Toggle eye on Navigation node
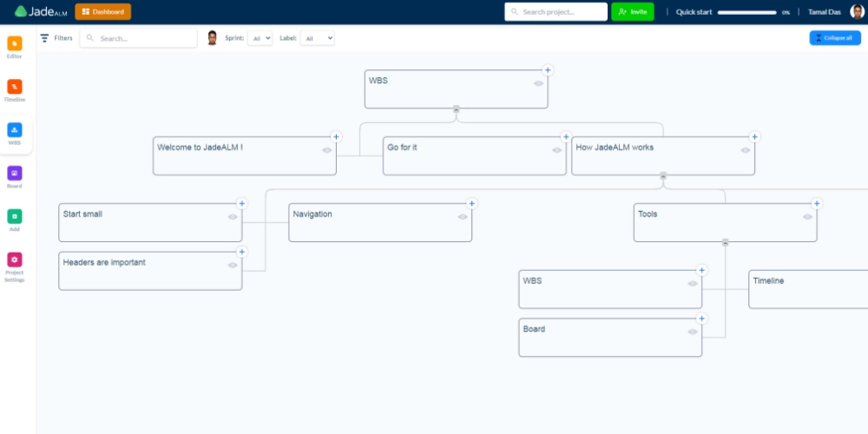The height and width of the screenshot is (434, 868). click(463, 216)
